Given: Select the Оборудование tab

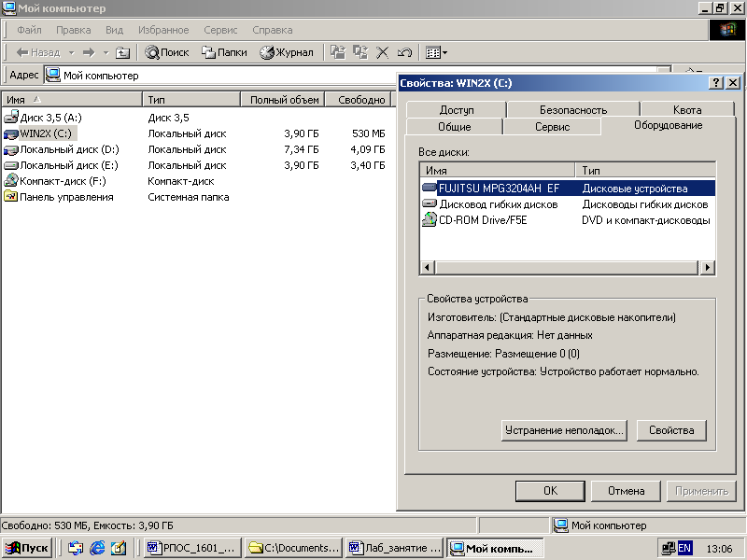Looking at the screenshot, I should 668,125.
